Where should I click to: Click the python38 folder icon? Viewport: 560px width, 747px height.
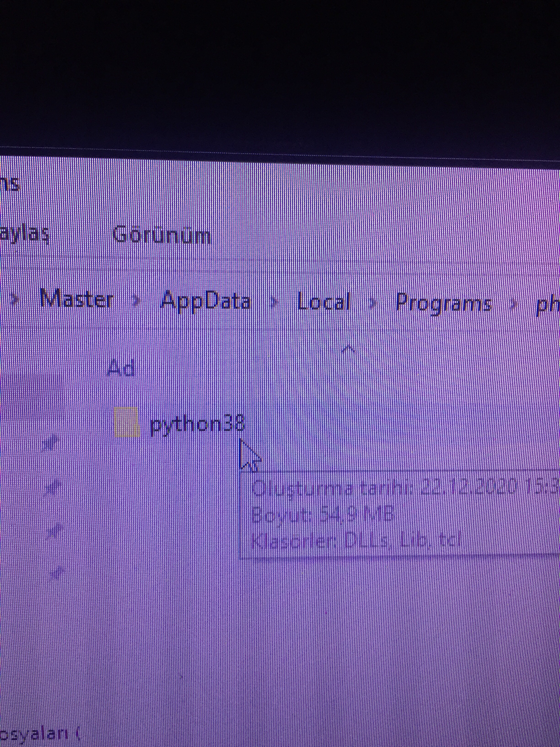pyautogui.click(x=127, y=422)
